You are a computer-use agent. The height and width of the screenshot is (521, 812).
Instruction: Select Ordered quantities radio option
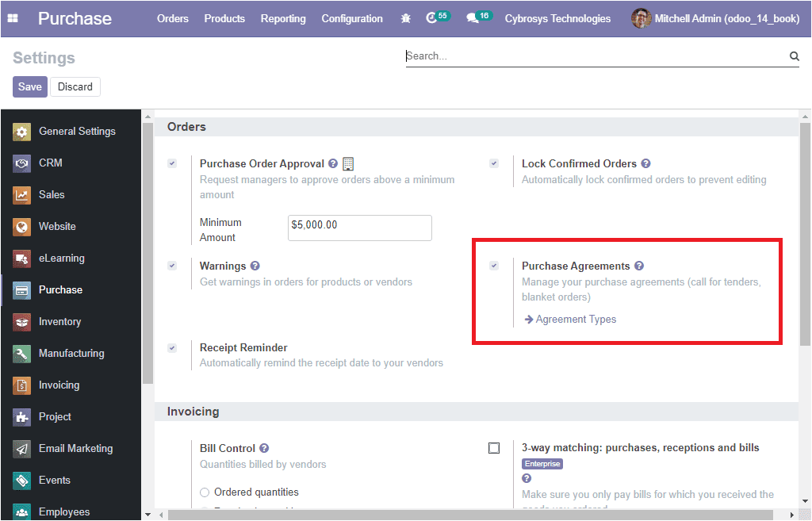205,492
